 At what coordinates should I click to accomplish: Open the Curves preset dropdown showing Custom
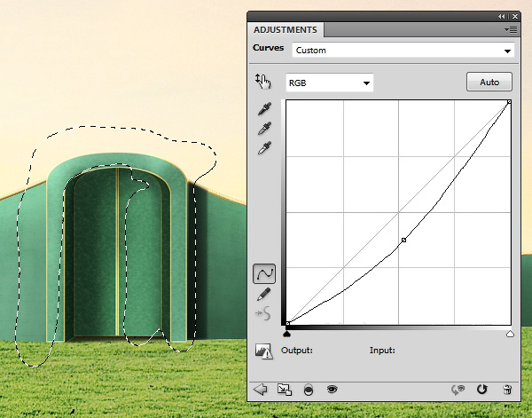(x=403, y=51)
